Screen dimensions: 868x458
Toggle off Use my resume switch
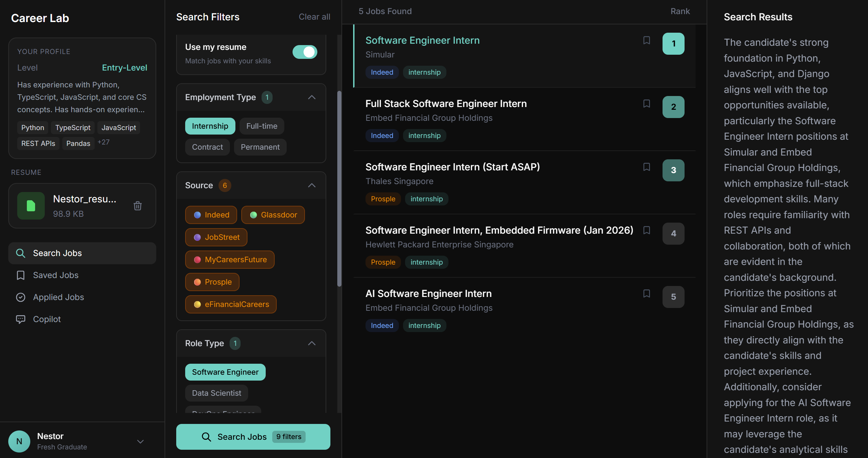(x=305, y=52)
